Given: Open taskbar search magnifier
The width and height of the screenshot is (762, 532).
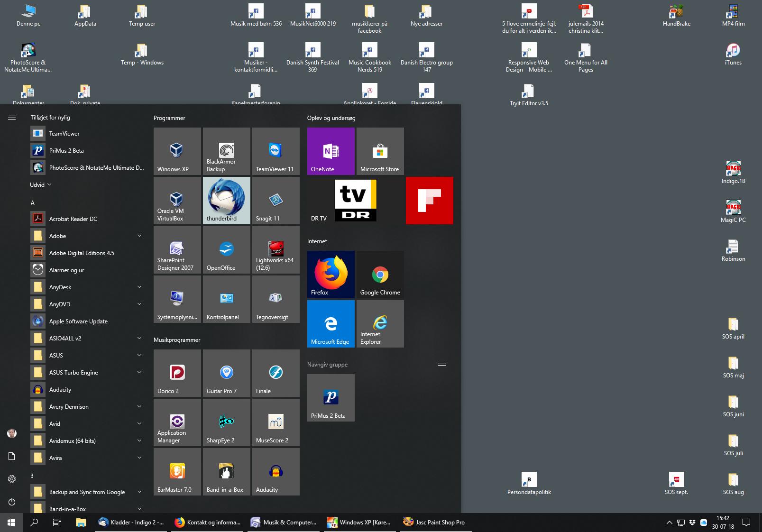Looking at the screenshot, I should point(34,523).
